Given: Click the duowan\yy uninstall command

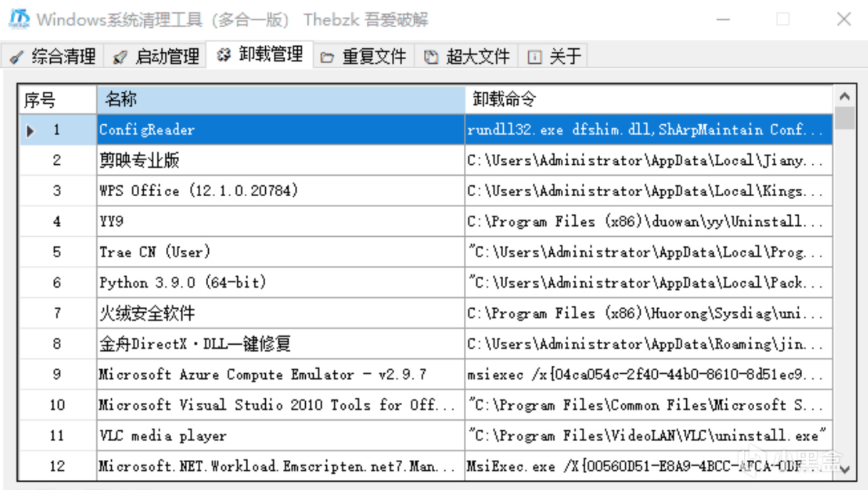Looking at the screenshot, I should point(649,221).
